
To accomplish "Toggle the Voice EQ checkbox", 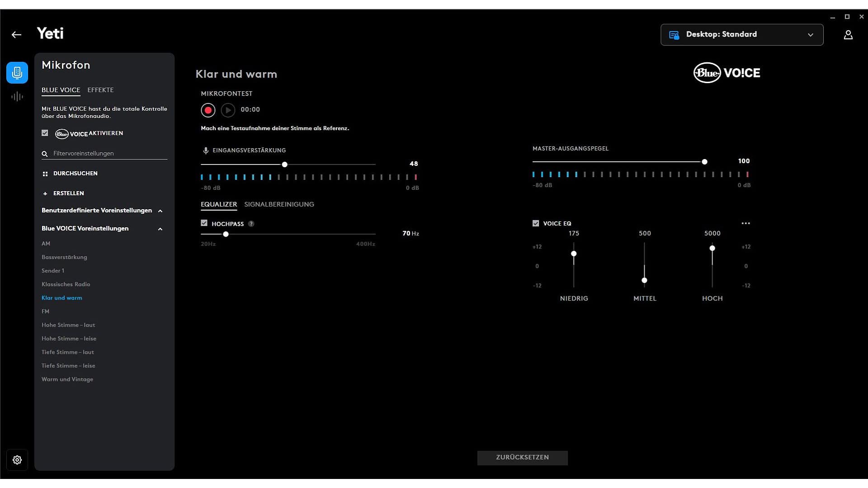I will 536,223.
